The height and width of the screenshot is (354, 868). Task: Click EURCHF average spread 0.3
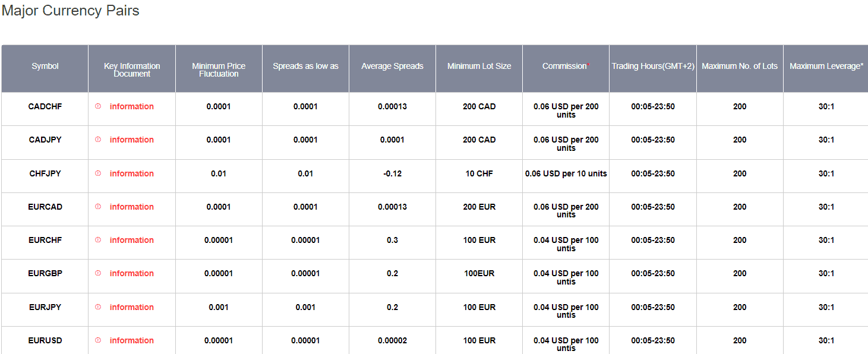(x=392, y=240)
